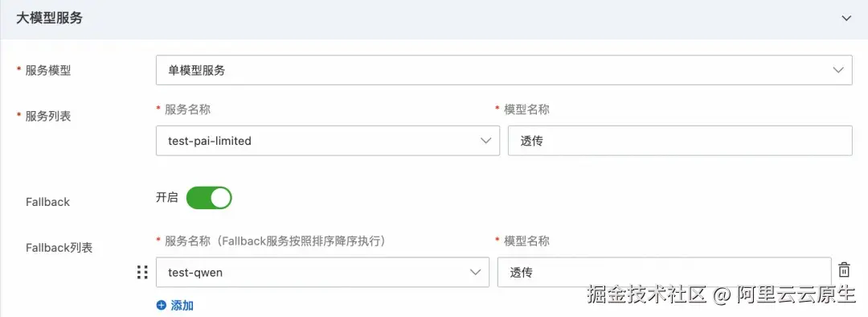Screen dimensions: 868x317
Task: Click the drag handle beside test-qwen
Action: tap(142, 272)
